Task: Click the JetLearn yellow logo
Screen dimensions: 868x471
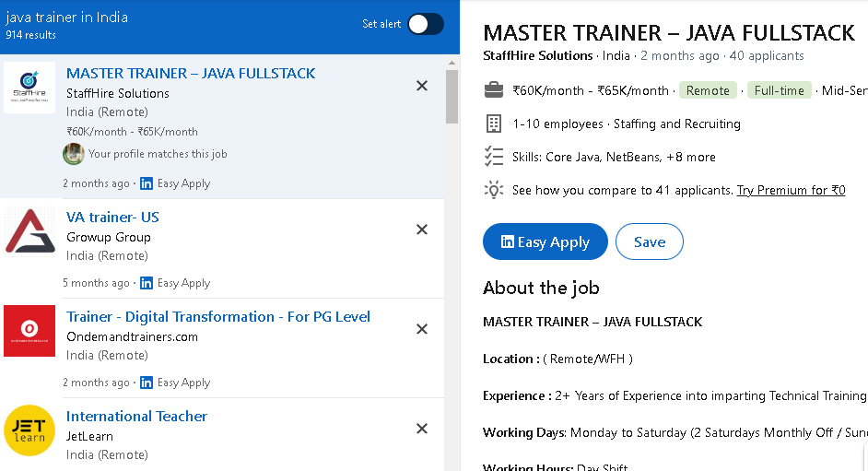Action: (x=29, y=430)
